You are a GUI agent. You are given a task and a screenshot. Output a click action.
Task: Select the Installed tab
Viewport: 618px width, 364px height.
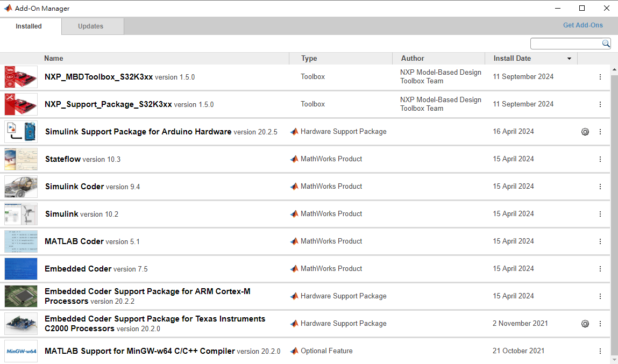click(29, 26)
